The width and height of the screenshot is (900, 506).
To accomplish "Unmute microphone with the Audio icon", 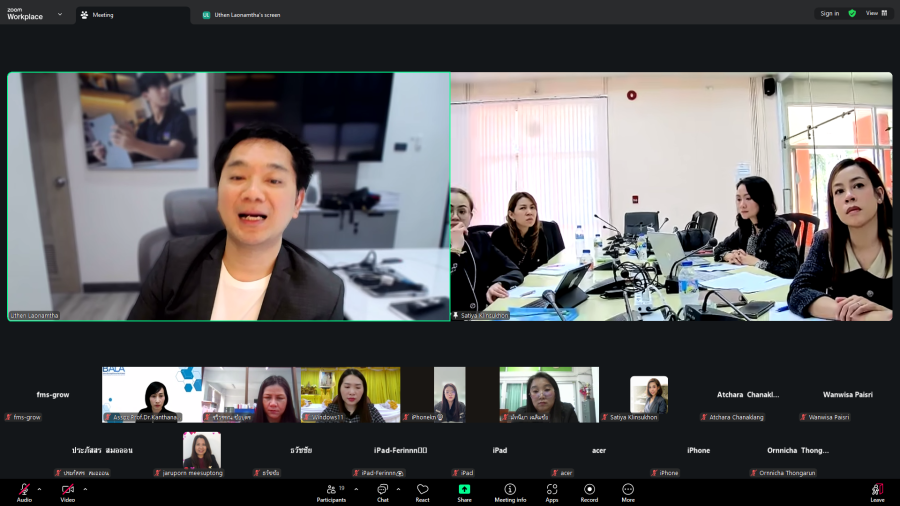I will click(x=24, y=490).
